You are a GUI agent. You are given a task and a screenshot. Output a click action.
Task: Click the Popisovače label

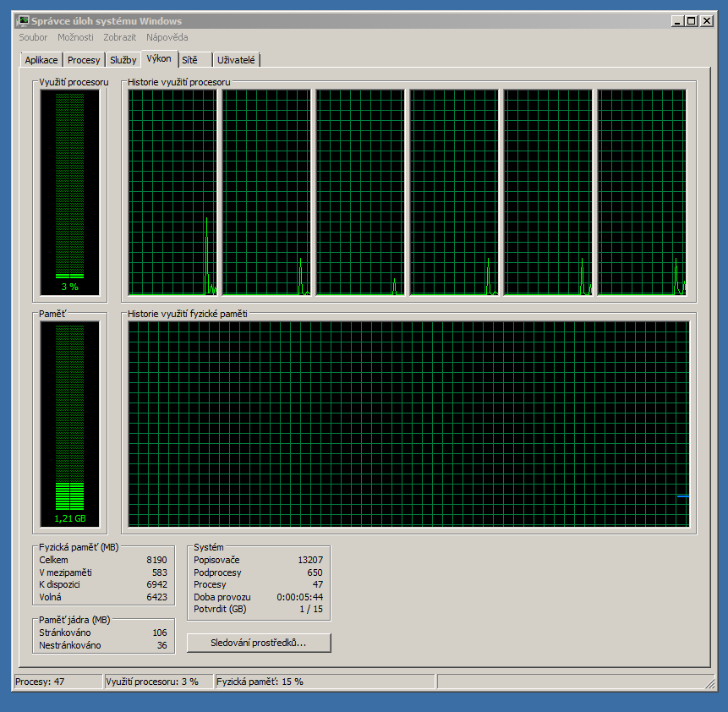(216, 560)
